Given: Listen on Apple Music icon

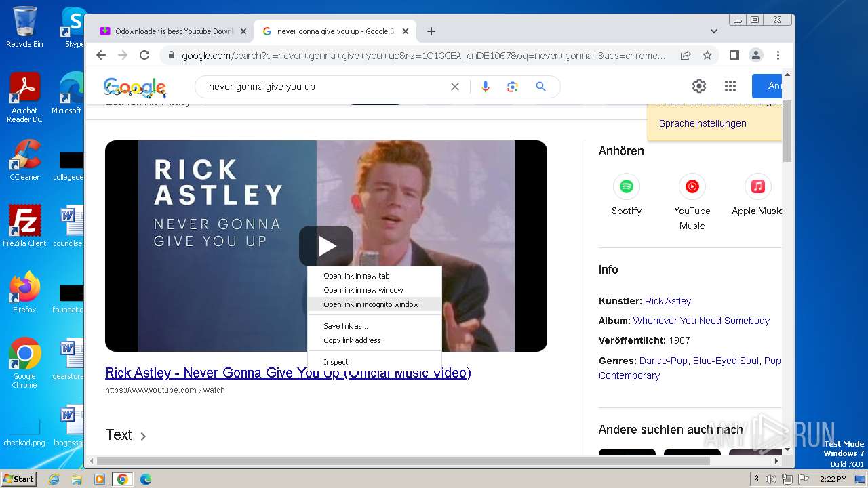Looking at the screenshot, I should (x=757, y=186).
